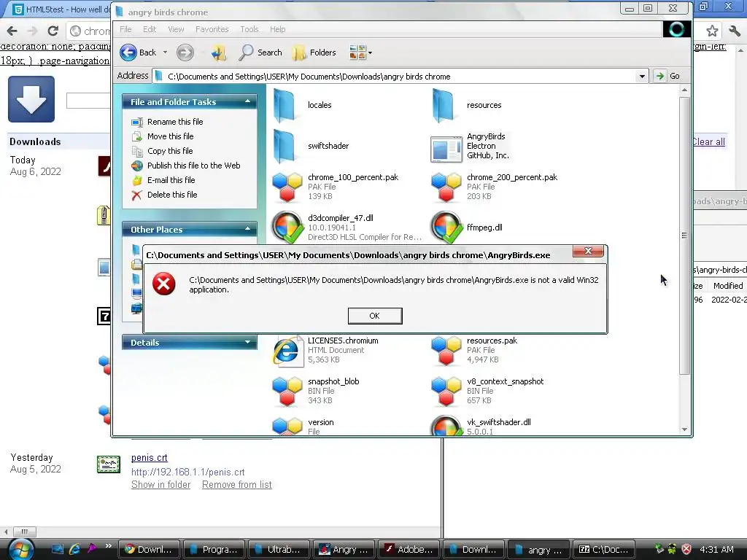
Task: Select resources.pak file icon
Action: tap(446, 351)
